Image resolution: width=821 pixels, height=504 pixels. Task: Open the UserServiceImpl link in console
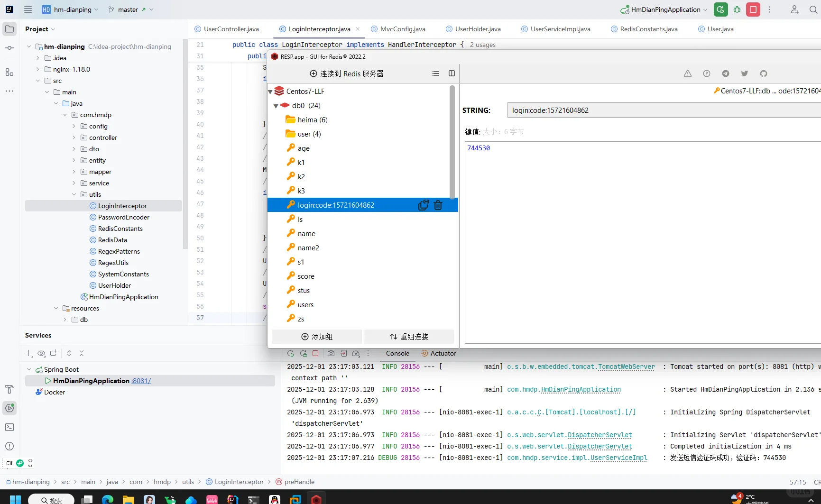[618, 458]
